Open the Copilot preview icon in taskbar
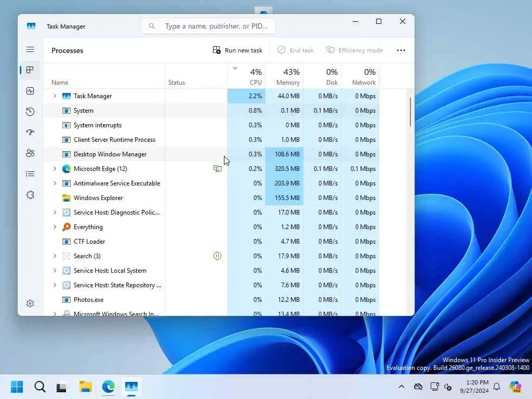The image size is (532, 399). point(515,387)
